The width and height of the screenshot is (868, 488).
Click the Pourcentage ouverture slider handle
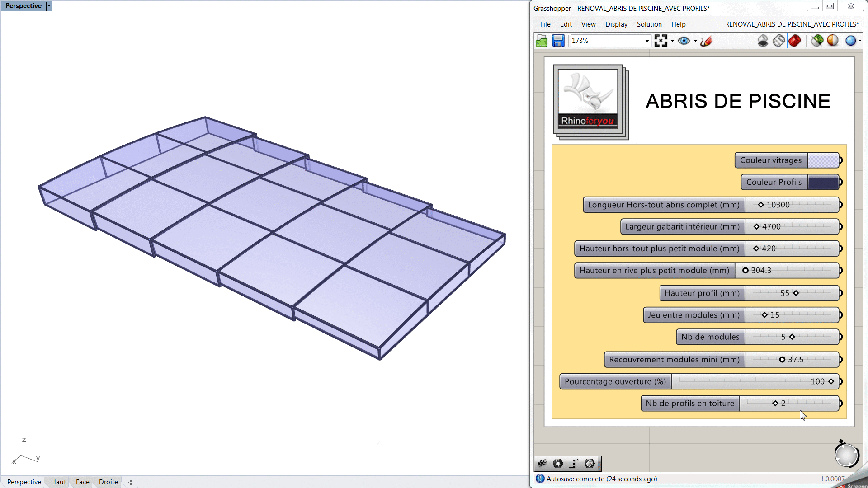click(831, 382)
